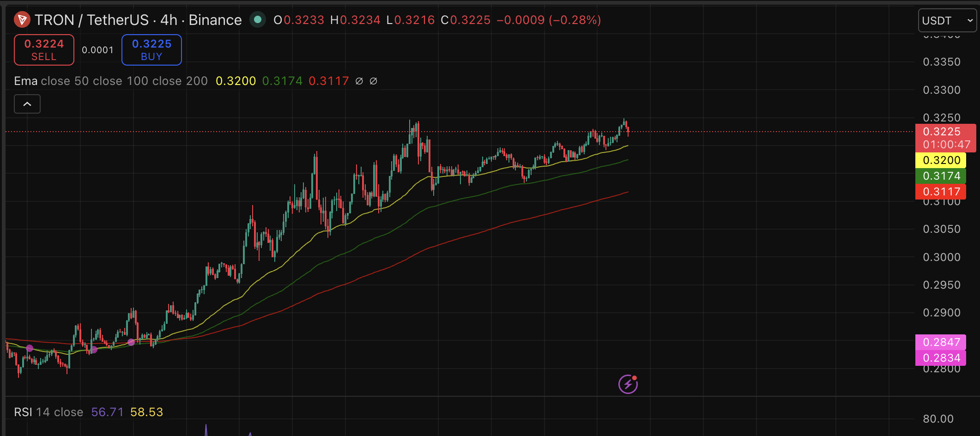
Task: Hide EMA 100 using the first strikethrough icon
Action: (x=359, y=81)
